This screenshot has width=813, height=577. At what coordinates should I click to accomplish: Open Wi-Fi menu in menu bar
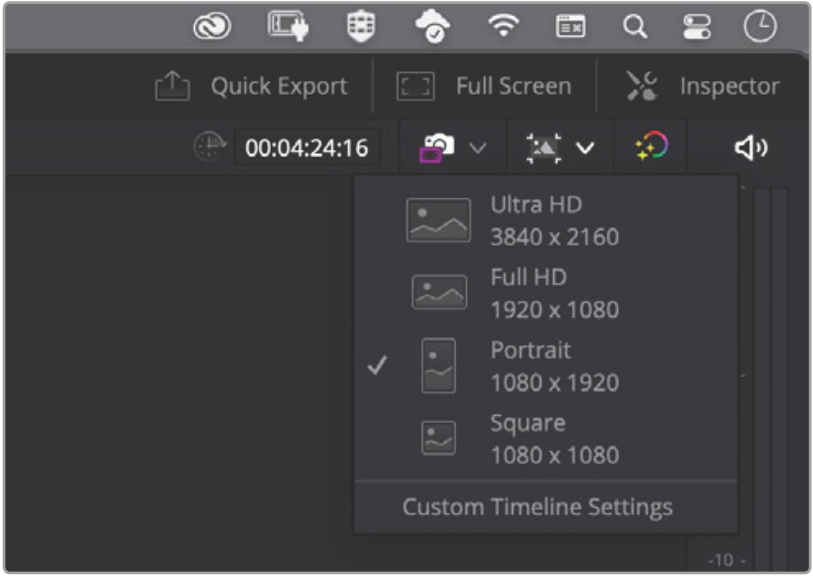pos(504,27)
